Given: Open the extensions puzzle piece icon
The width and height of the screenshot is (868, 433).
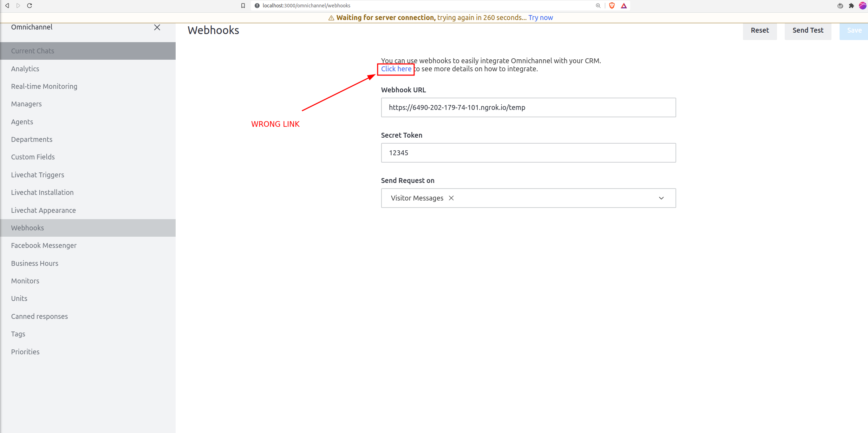Looking at the screenshot, I should [851, 6].
